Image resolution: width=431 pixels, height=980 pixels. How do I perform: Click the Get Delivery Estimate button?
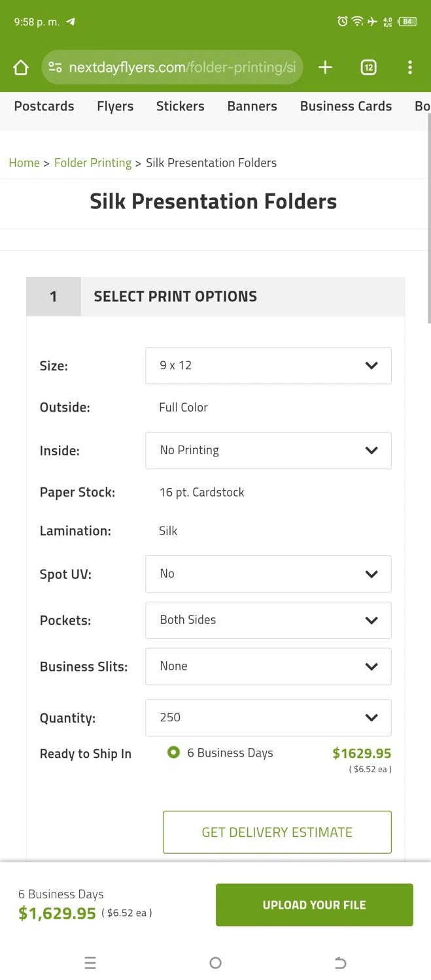point(277,832)
